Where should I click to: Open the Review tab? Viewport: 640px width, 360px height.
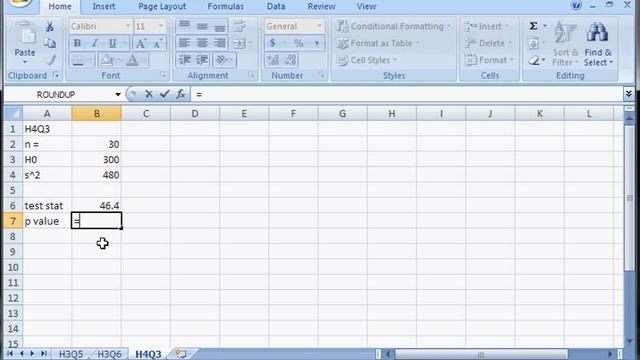coord(321,7)
